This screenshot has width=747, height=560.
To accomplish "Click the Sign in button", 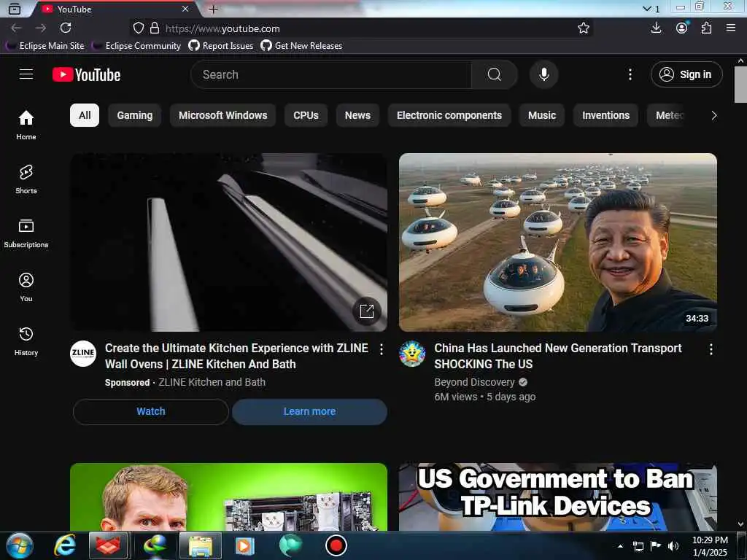I will pos(686,74).
